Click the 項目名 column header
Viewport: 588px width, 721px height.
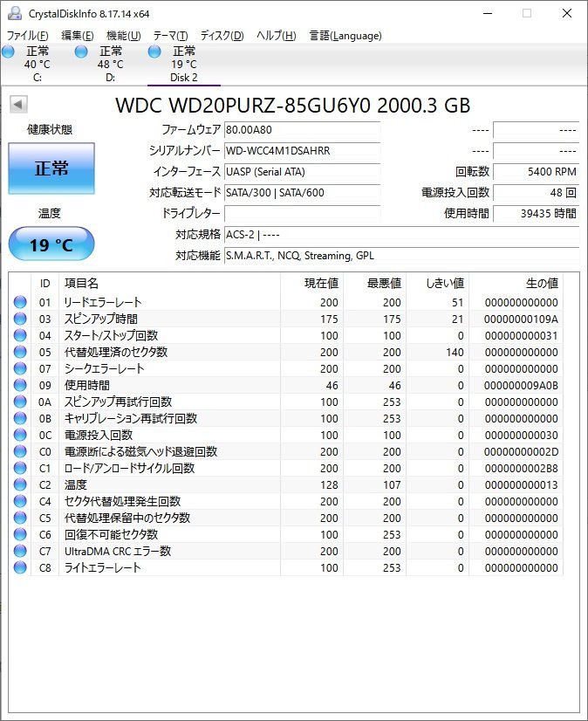point(169,283)
